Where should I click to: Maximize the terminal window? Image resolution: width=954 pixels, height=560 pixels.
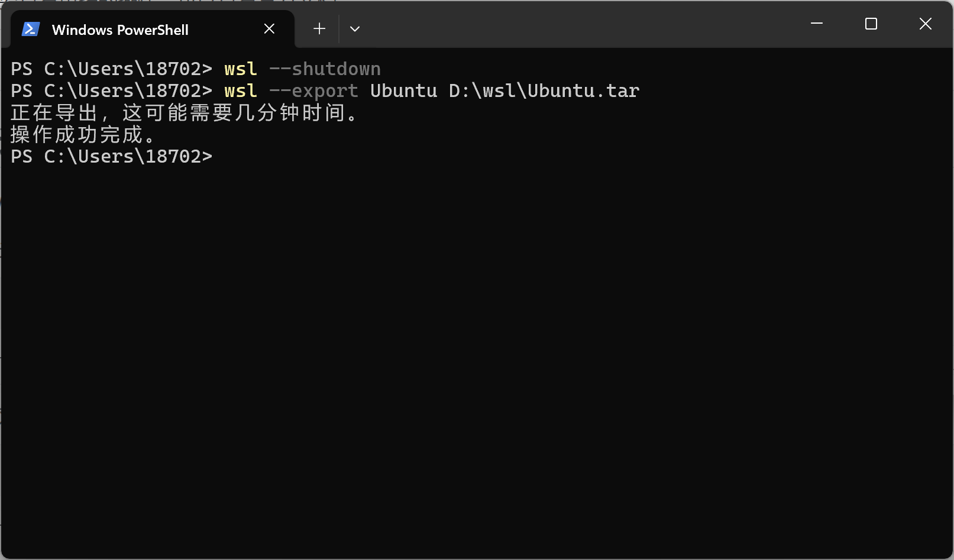pos(871,24)
